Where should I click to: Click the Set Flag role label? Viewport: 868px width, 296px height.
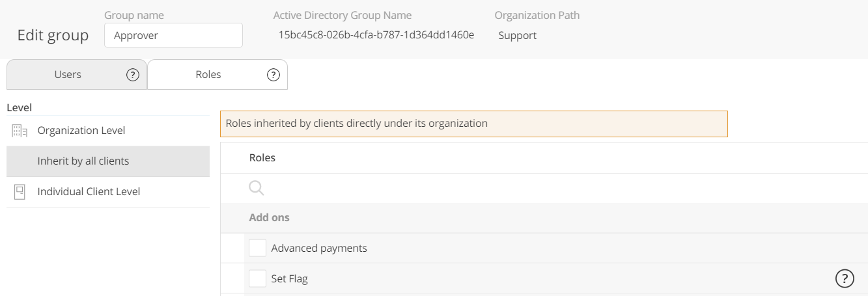coord(289,279)
